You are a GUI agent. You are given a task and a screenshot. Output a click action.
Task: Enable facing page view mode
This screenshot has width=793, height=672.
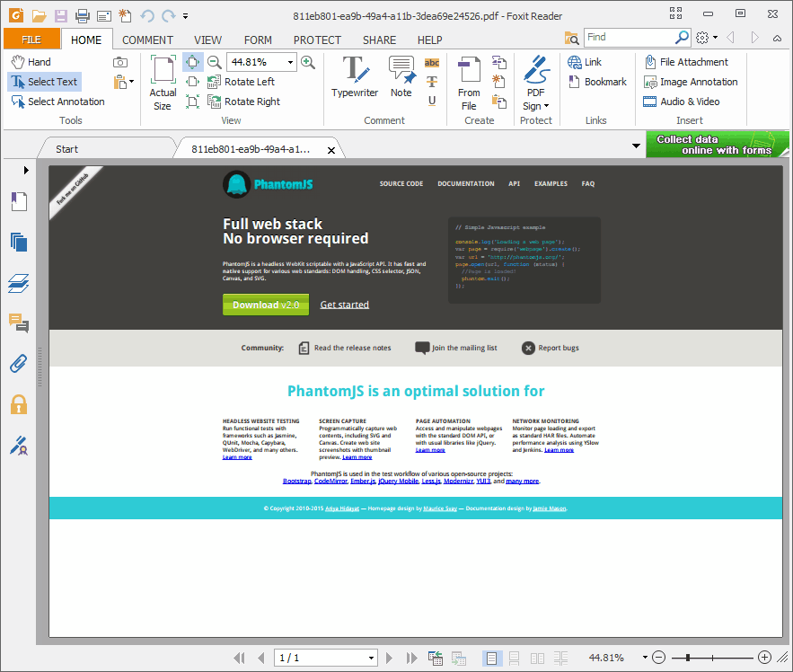click(537, 657)
